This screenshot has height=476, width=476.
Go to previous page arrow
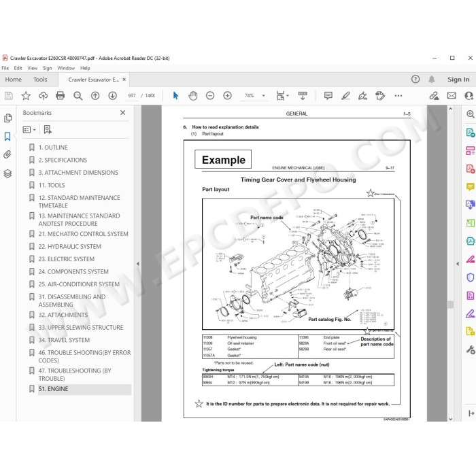tap(95, 96)
